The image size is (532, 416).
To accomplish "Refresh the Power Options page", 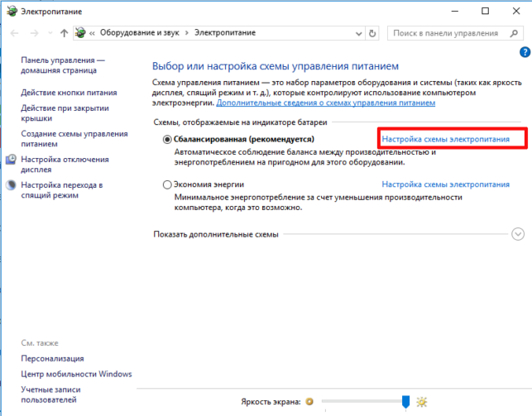I will coord(372,33).
